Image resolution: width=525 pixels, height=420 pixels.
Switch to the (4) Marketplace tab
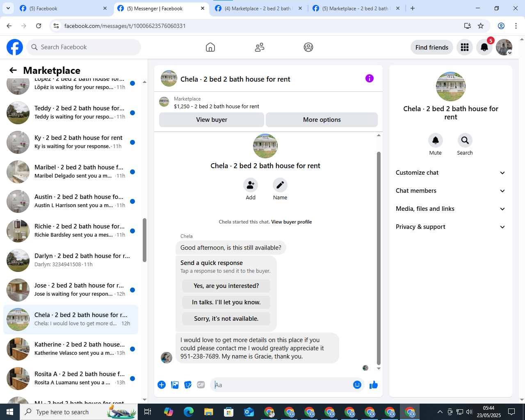pyautogui.click(x=259, y=8)
